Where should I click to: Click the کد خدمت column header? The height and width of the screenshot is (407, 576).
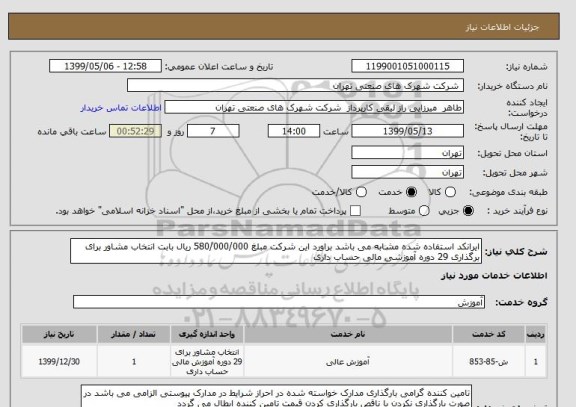(489, 334)
